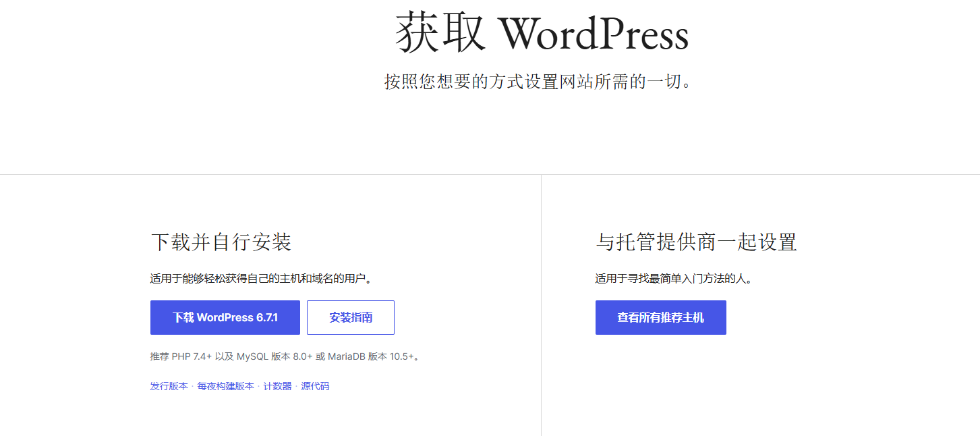The height and width of the screenshot is (436, 980).
Task: Click the 下载并自行安装 heading
Action: (221, 242)
